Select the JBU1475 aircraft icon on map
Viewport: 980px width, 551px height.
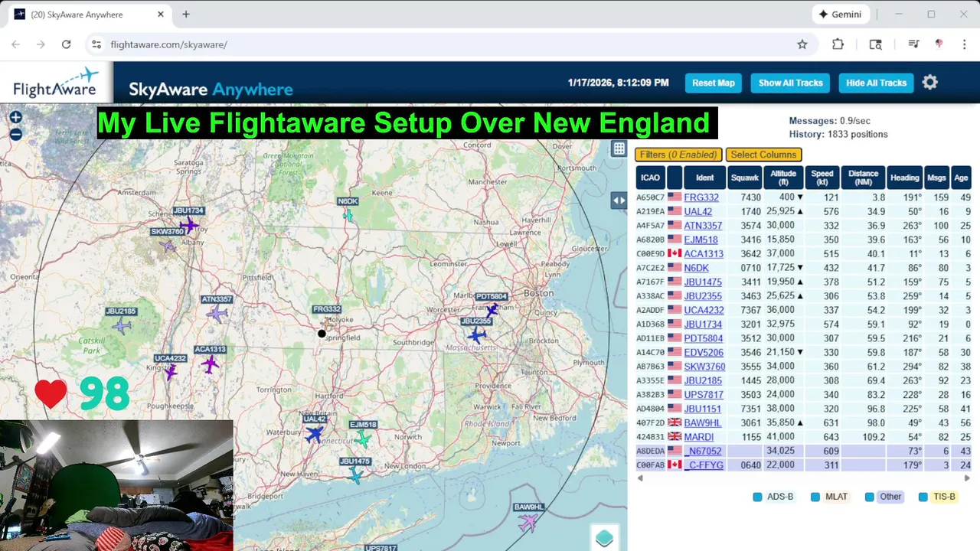pyautogui.click(x=355, y=474)
